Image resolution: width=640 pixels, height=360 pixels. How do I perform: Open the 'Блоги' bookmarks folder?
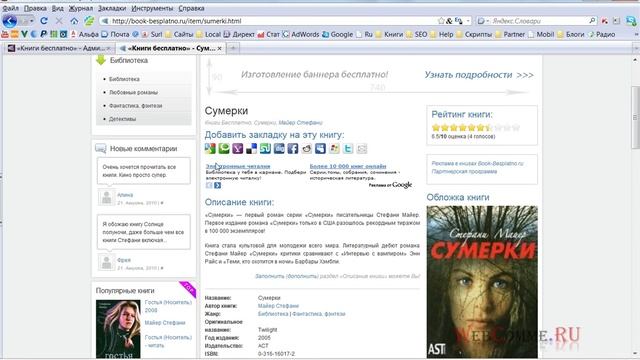[x=571, y=35]
